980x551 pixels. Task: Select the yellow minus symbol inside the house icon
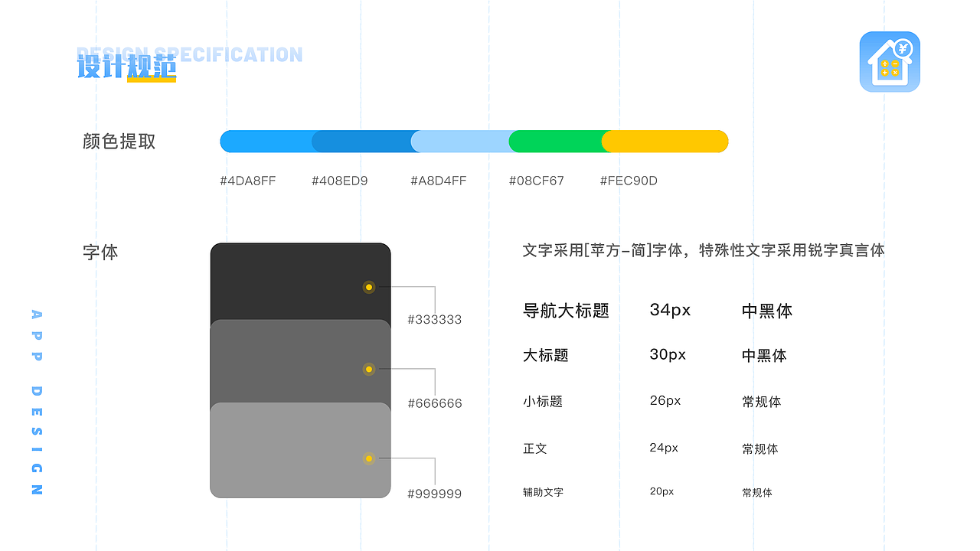click(x=895, y=64)
